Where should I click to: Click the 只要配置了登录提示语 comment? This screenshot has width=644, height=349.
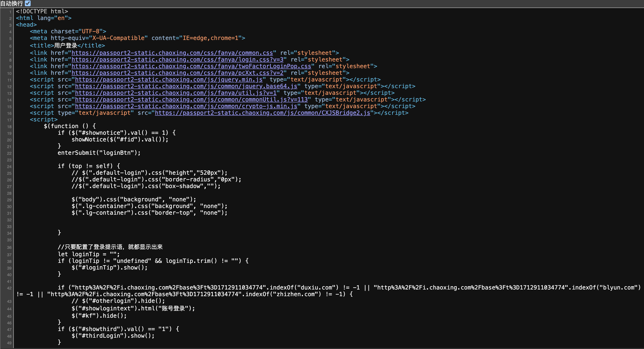[110, 247]
